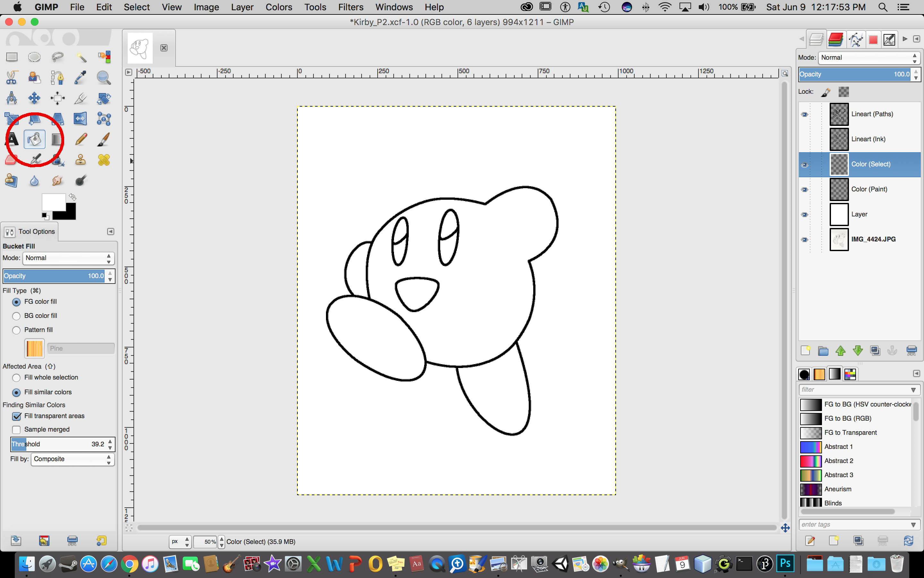Select the Clone stamp tool
The width and height of the screenshot is (924, 578).
(81, 160)
